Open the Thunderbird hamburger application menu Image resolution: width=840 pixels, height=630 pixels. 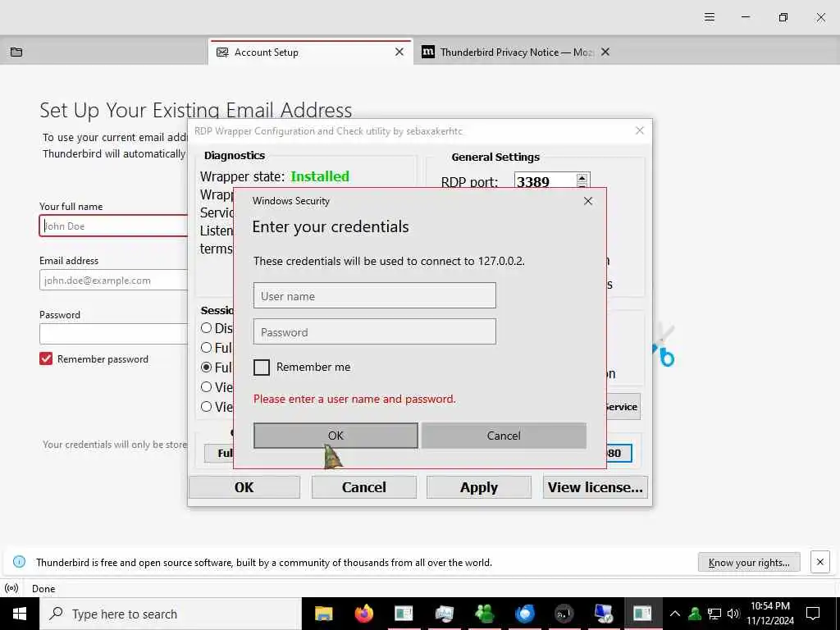(710, 17)
